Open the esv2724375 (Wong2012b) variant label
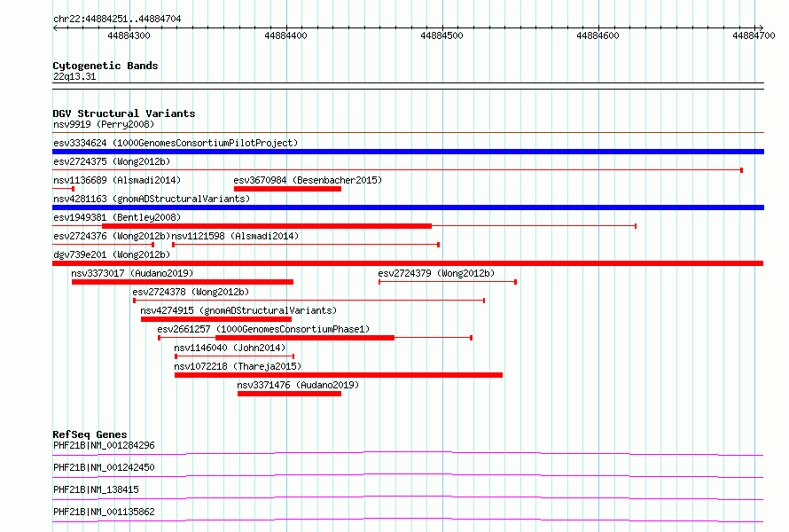 (112, 161)
